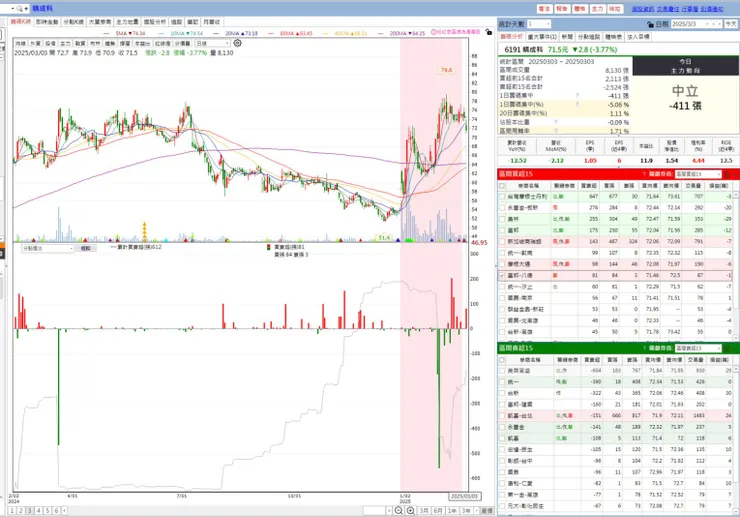Screen dimensions: 740x517
Task: Check the 統一-汐止 row checkbox
Action: 502,287
